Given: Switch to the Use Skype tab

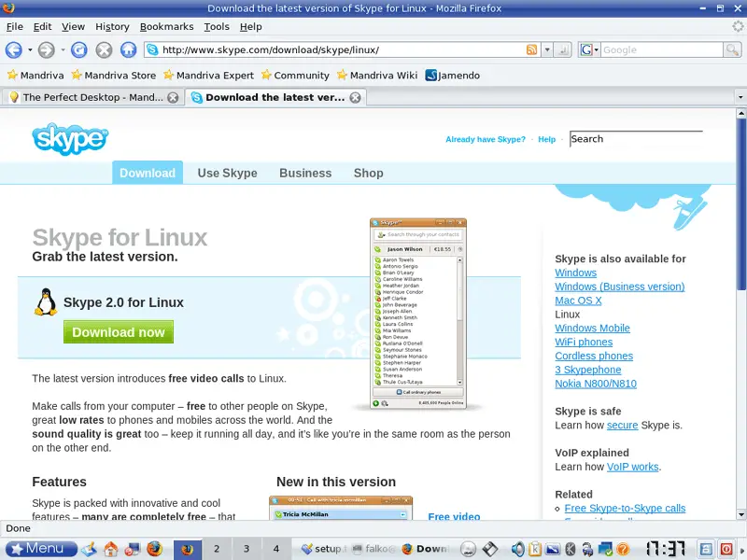Looking at the screenshot, I should click(227, 173).
